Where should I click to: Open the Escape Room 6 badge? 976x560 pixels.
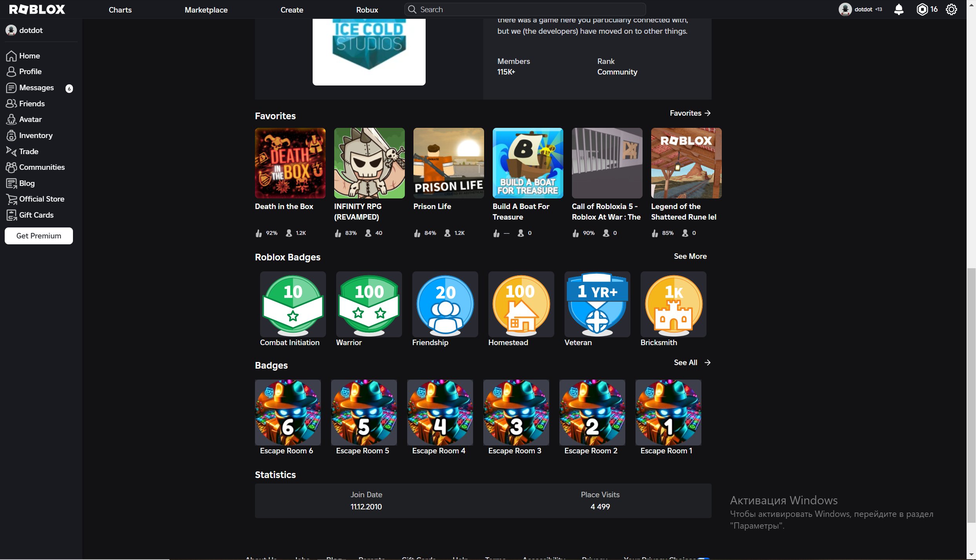coord(288,413)
